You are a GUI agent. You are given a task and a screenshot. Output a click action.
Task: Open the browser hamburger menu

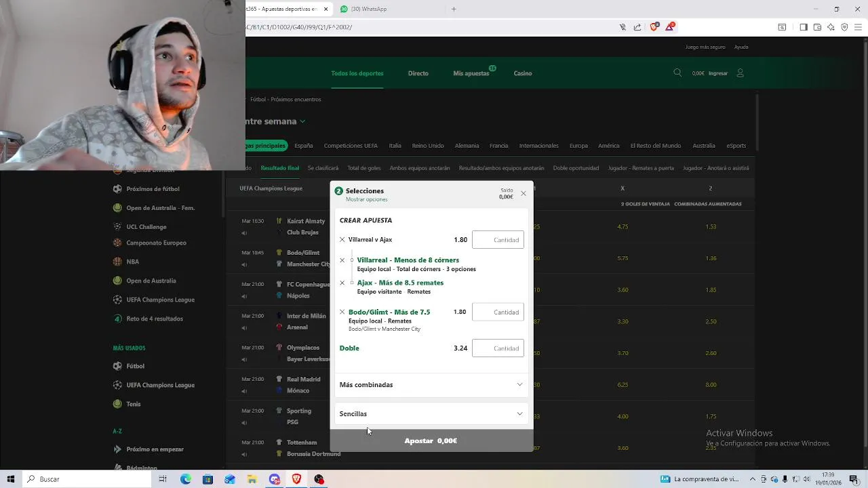[858, 27]
